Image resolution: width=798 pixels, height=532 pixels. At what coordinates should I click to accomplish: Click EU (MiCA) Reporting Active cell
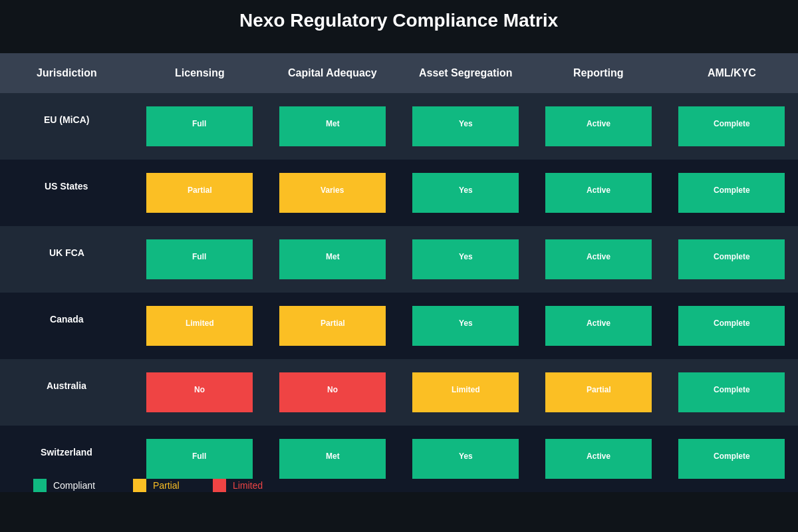click(598, 126)
